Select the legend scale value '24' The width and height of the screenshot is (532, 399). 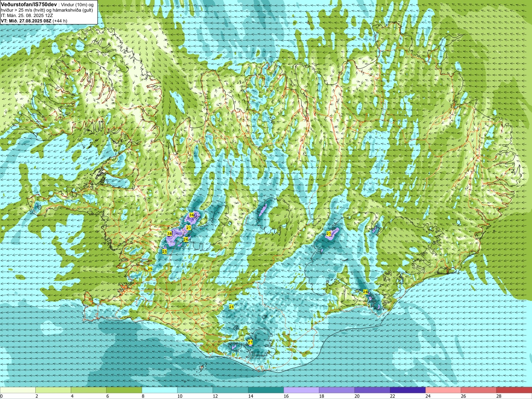[x=428, y=396]
